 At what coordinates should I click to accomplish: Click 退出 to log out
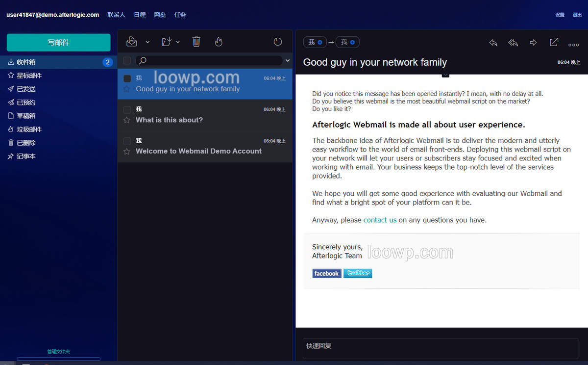pyautogui.click(x=577, y=15)
